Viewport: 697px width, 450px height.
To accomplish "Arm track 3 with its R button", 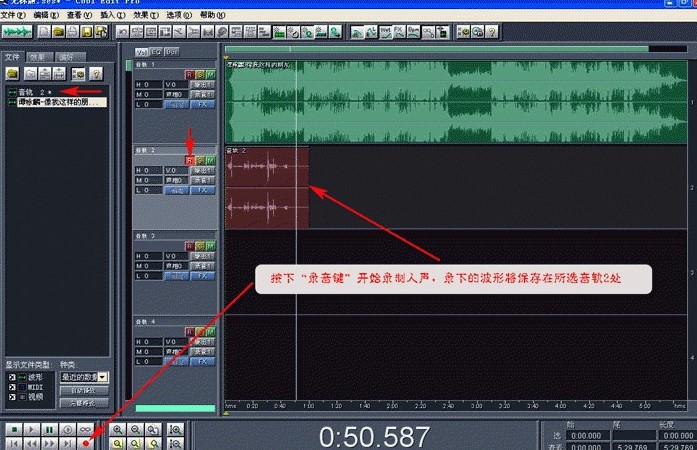I will 189,246.
